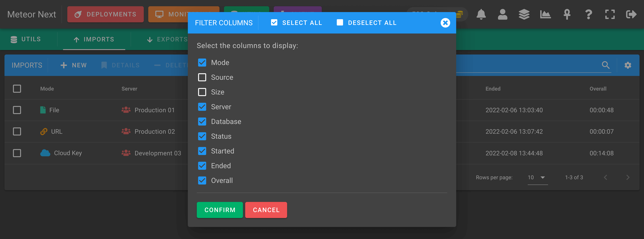The image size is (644, 239).
Task: Uncheck the Started column checkbox
Action: tap(202, 151)
